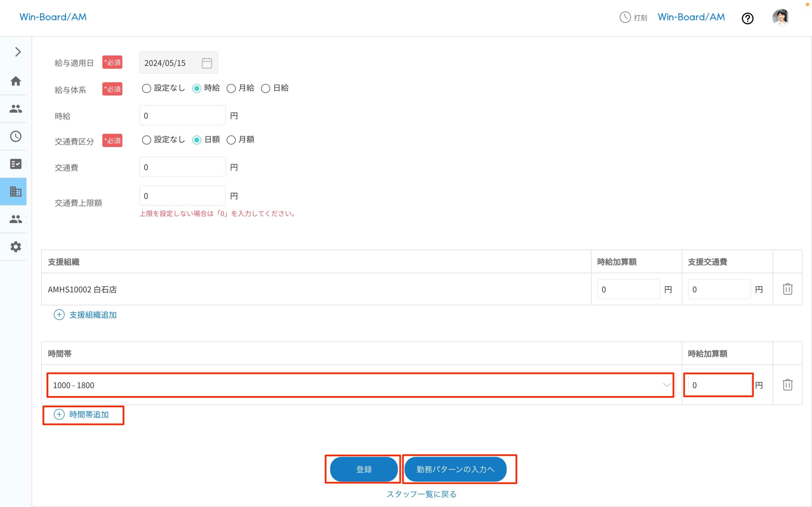Select 月額 transportation cost radio button
This screenshot has height=507, width=812.
(231, 140)
